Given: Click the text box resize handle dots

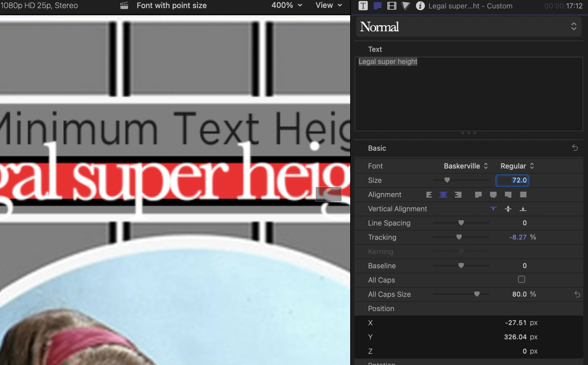Looking at the screenshot, I should [x=469, y=133].
